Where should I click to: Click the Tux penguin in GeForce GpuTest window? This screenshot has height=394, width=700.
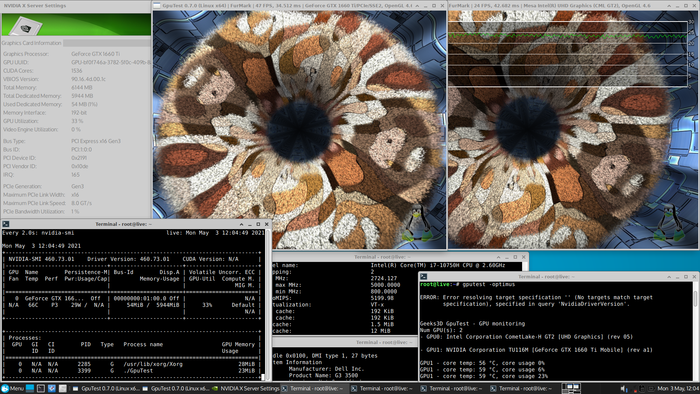pos(418,224)
